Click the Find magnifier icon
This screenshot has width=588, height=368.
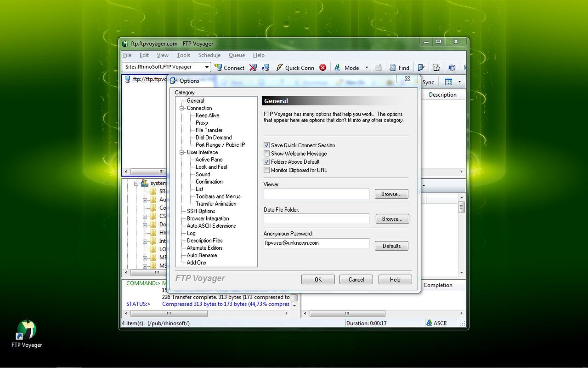point(393,68)
